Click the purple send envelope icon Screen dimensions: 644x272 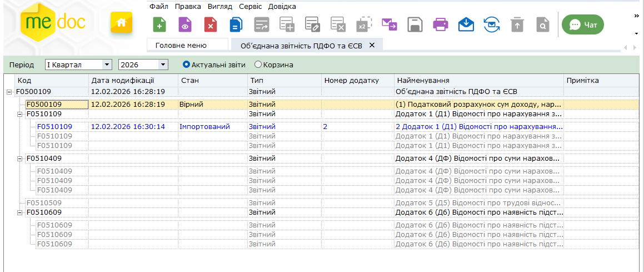(389, 25)
